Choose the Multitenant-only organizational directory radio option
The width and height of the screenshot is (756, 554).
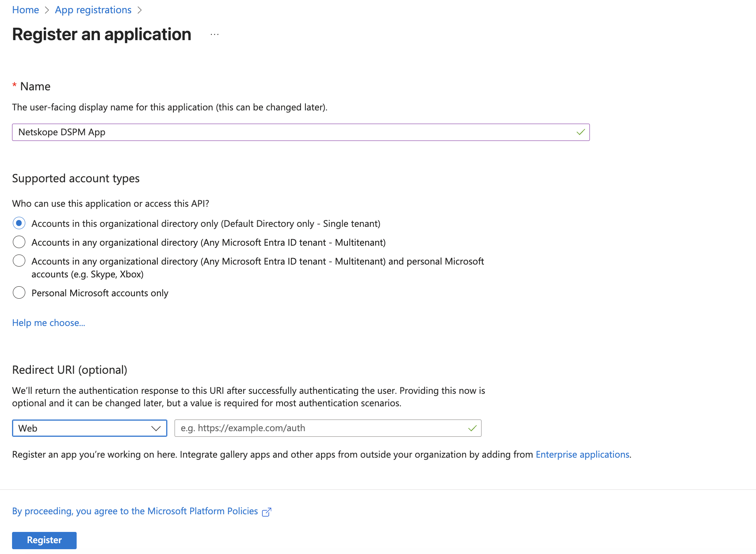coord(19,242)
